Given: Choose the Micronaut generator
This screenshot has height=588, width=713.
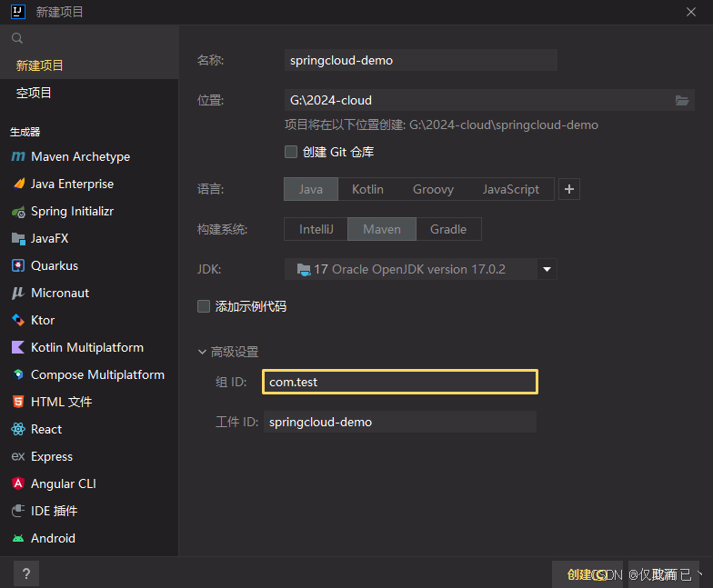Looking at the screenshot, I should tap(89, 293).
